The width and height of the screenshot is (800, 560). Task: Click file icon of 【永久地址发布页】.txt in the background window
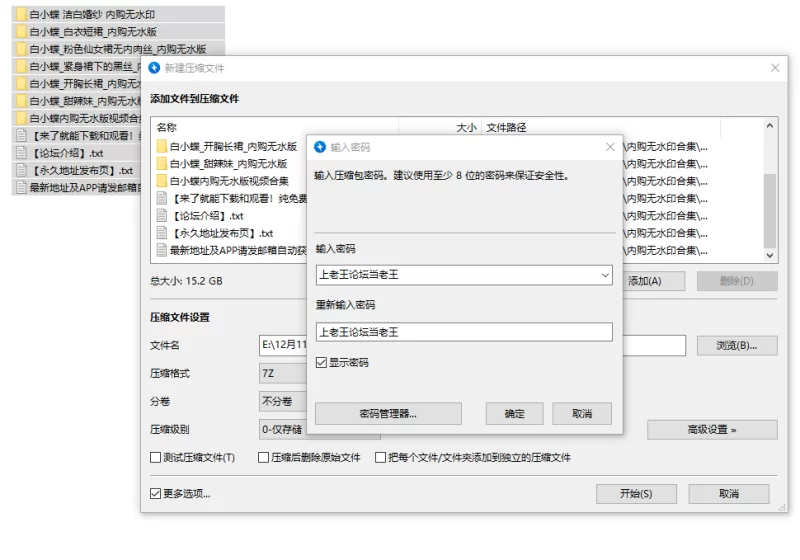(x=21, y=170)
